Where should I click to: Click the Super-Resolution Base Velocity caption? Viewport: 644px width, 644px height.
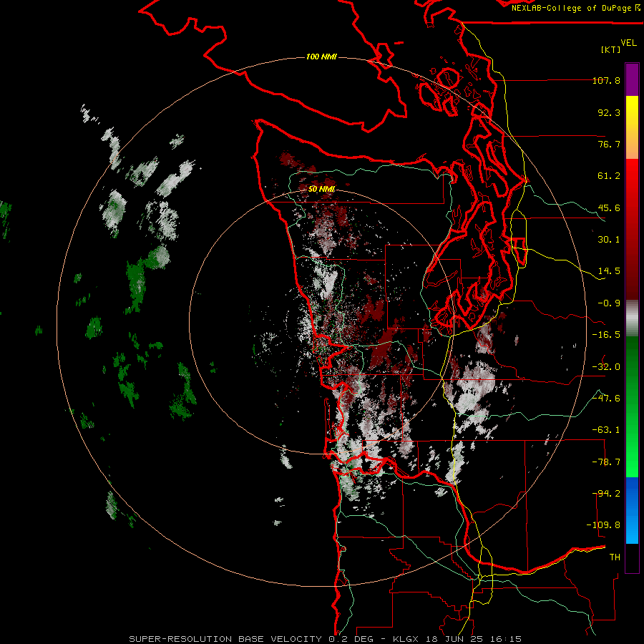point(326,639)
